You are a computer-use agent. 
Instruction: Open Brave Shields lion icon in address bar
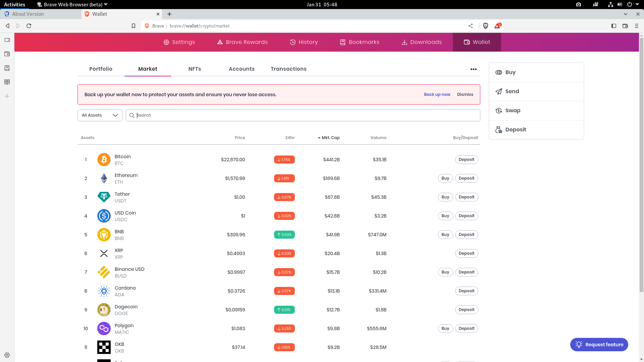click(x=486, y=26)
